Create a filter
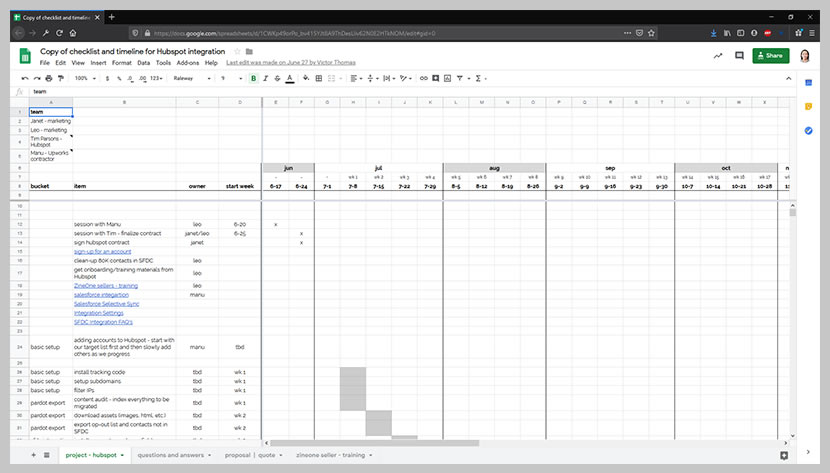This screenshot has width=830, height=473. pyautogui.click(x=460, y=78)
